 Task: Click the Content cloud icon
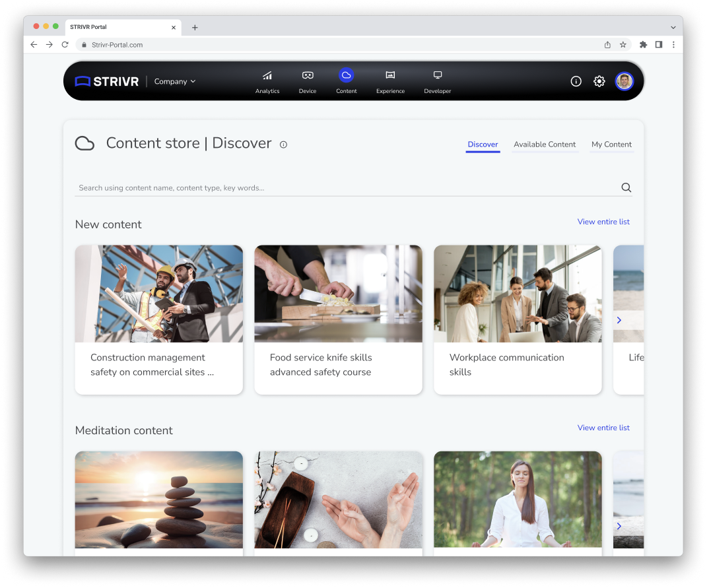tap(346, 75)
